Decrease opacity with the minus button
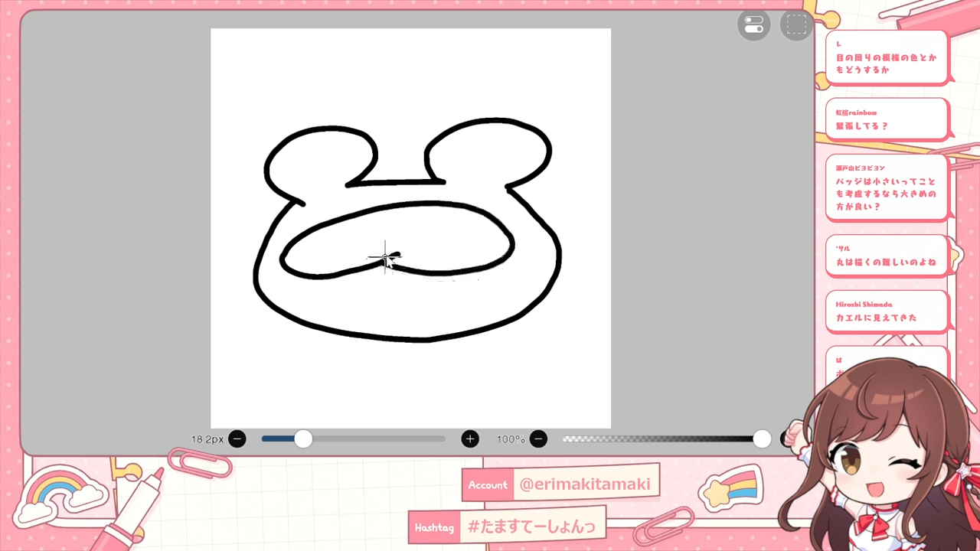This screenshot has height=551, width=980. (x=538, y=439)
